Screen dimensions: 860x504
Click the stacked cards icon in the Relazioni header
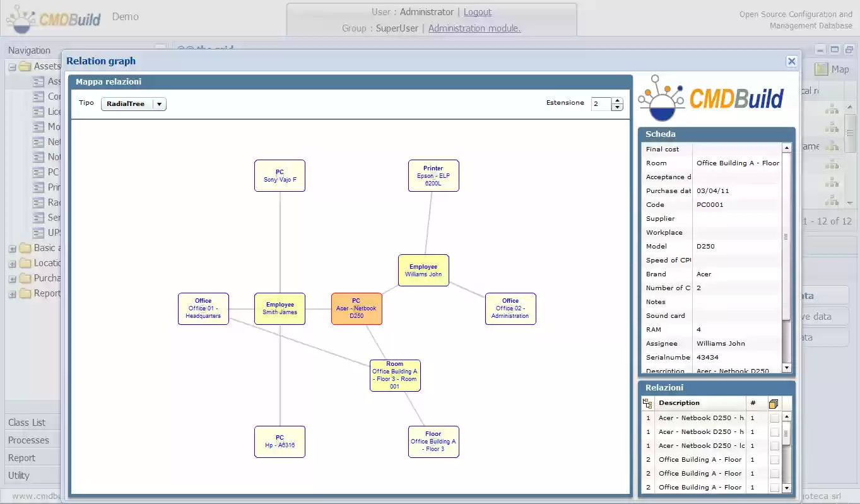774,404
